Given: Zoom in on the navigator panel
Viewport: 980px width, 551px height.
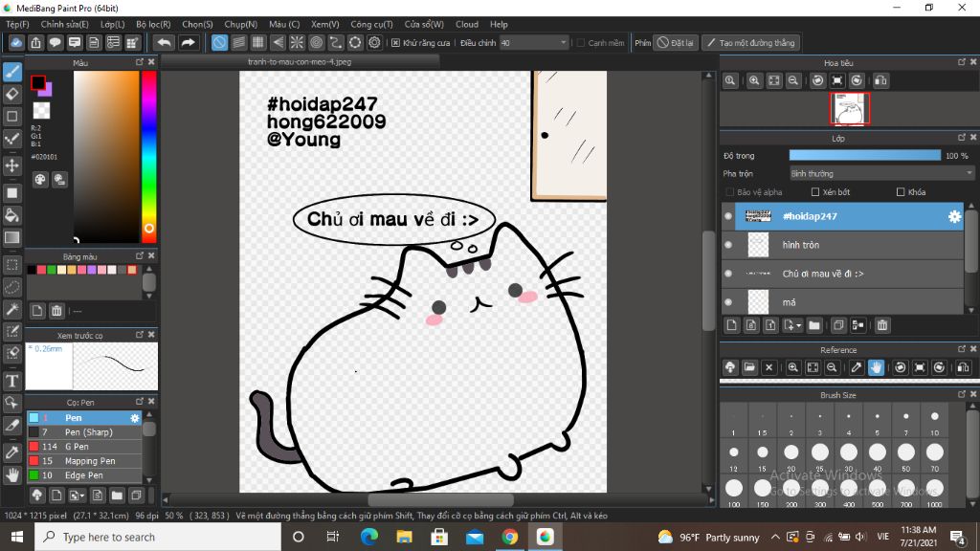Looking at the screenshot, I should coord(754,80).
